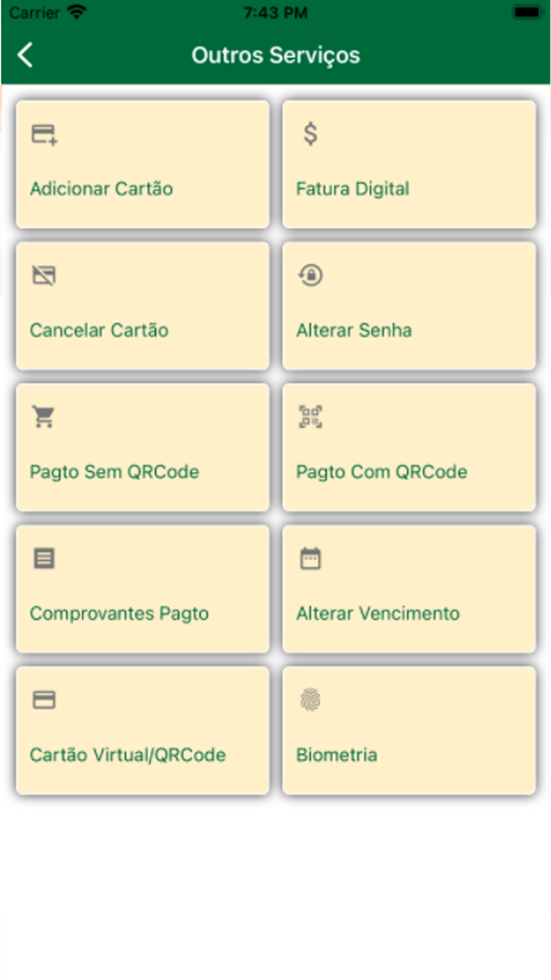Image resolution: width=551 pixels, height=980 pixels.
Task: Tap the dollar sign Fatura Digital icon
Action: click(309, 134)
